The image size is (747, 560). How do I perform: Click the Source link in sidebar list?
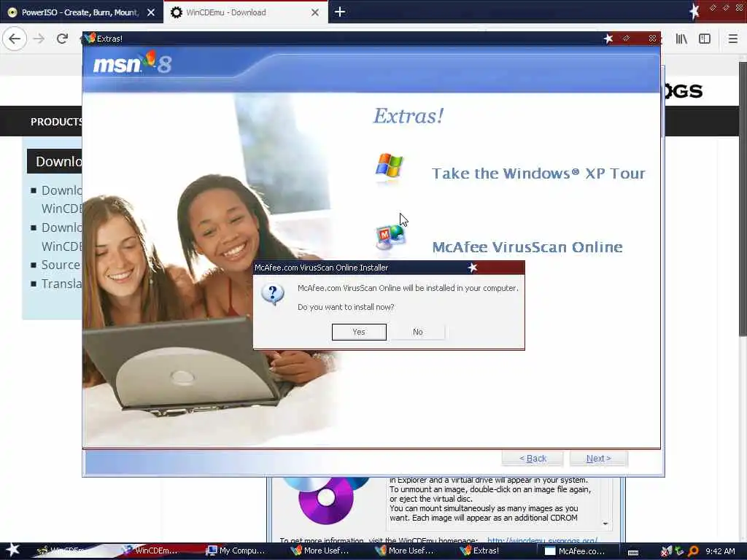tap(61, 265)
